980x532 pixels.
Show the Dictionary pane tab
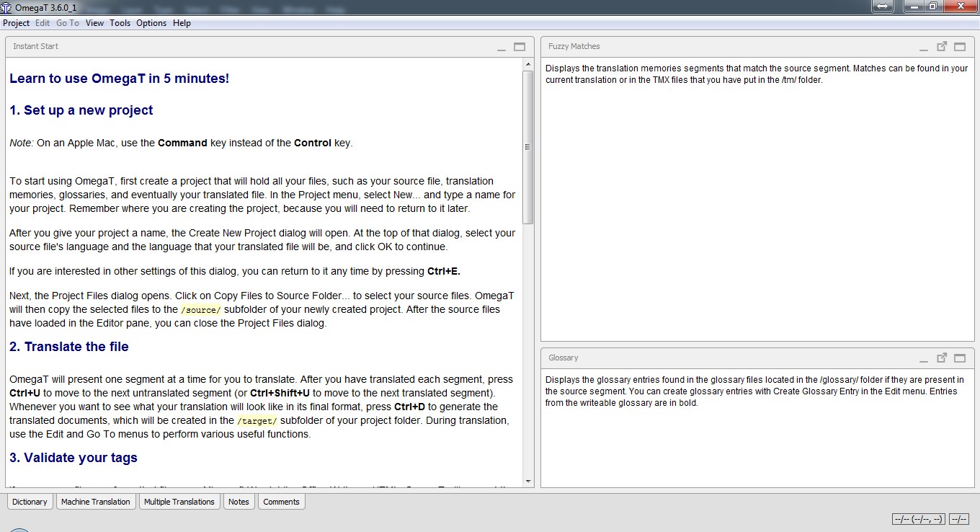pos(30,502)
